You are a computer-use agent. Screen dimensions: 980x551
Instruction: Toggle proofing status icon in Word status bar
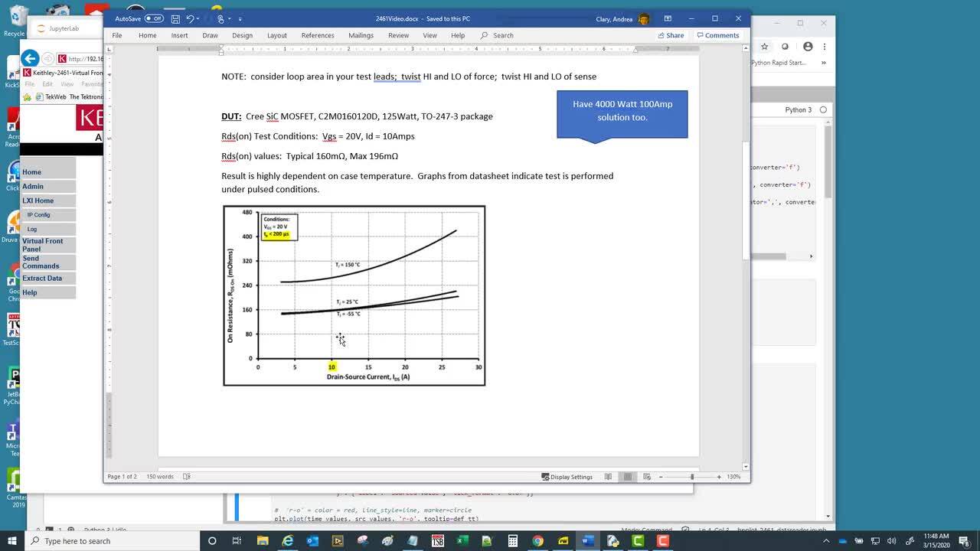tap(186, 476)
